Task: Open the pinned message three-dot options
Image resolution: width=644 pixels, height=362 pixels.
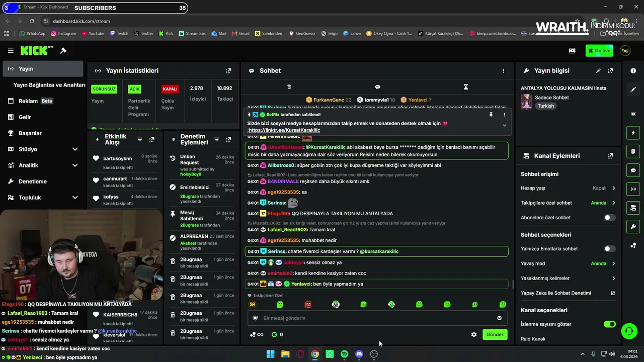Action: (x=504, y=115)
